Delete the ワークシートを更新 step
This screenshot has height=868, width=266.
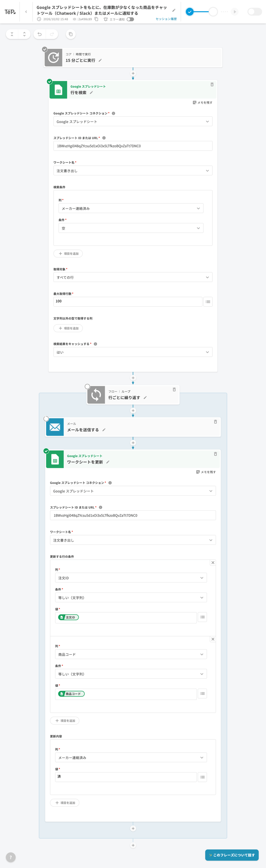pos(216,454)
